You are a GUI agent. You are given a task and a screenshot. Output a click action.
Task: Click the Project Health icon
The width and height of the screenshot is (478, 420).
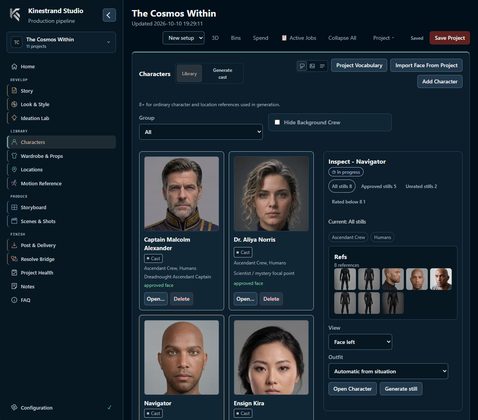point(14,273)
